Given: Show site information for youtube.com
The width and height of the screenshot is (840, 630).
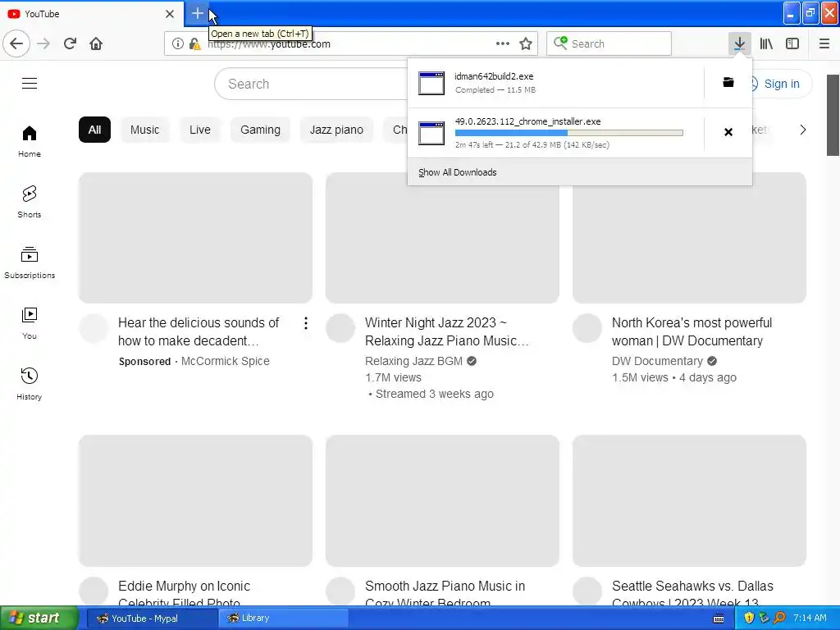Looking at the screenshot, I should coord(178,44).
